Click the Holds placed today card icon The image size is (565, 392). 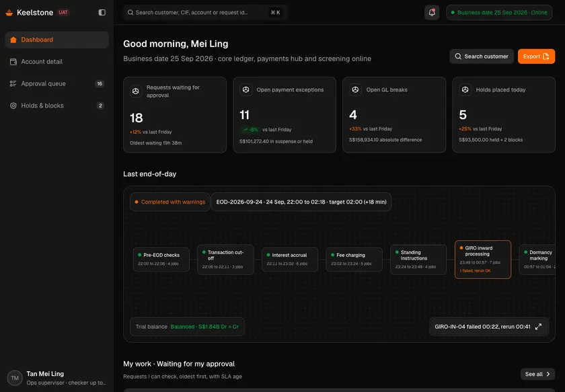pyautogui.click(x=465, y=89)
